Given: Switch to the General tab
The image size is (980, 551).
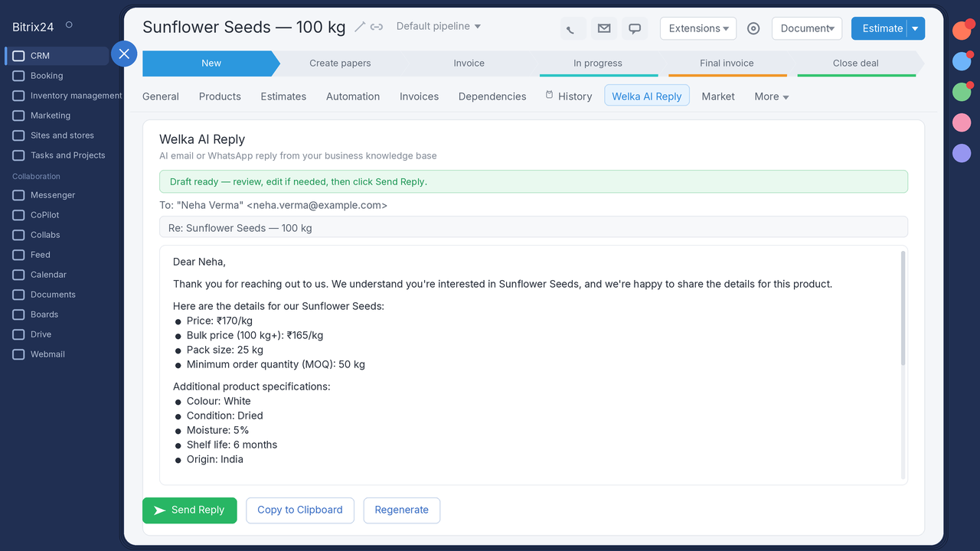Looking at the screenshot, I should point(161,96).
